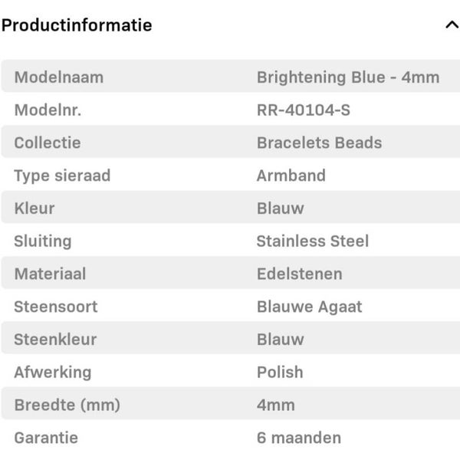Click the Bracelets Beads collection value
The image size is (460, 476).
pos(319,143)
